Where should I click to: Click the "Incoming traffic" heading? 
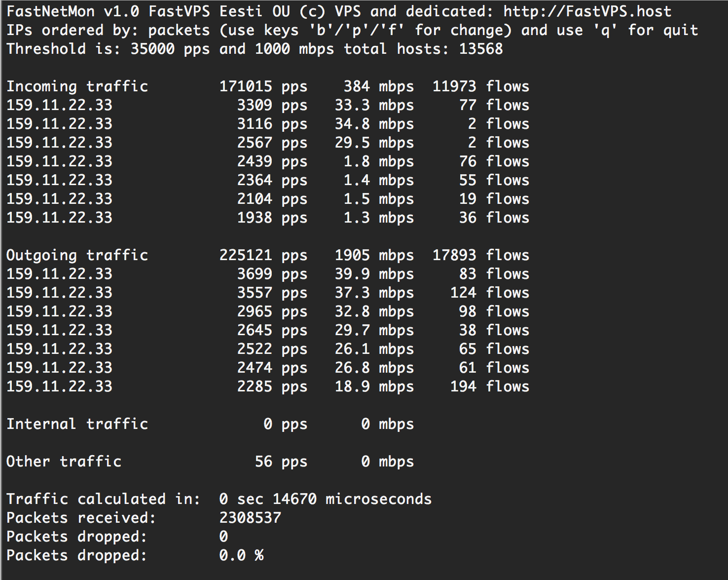[77, 86]
